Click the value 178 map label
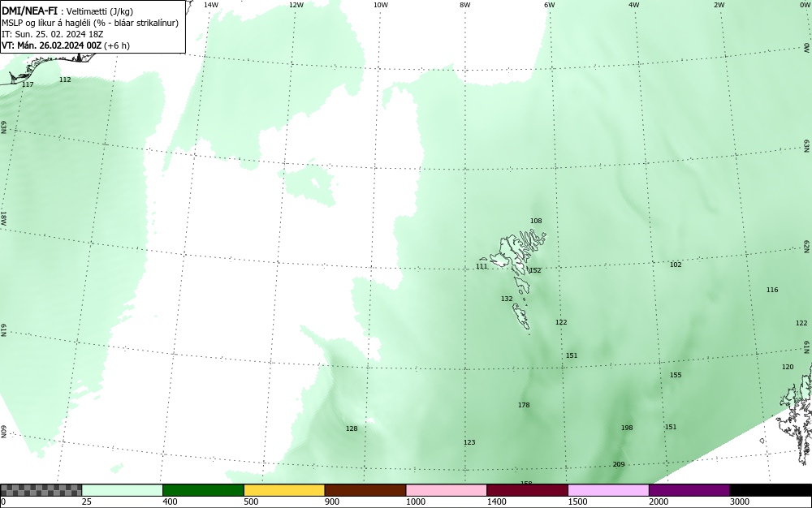Viewport: 812px width, 508px height. coord(524,405)
